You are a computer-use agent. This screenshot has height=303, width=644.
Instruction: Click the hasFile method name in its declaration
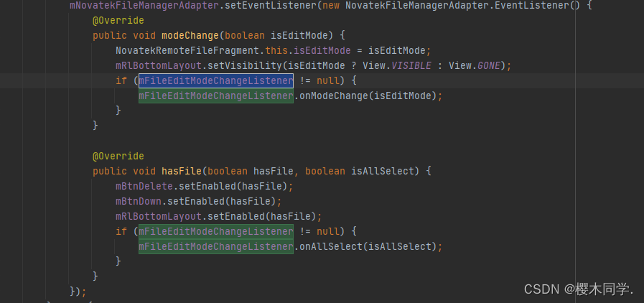pos(182,171)
